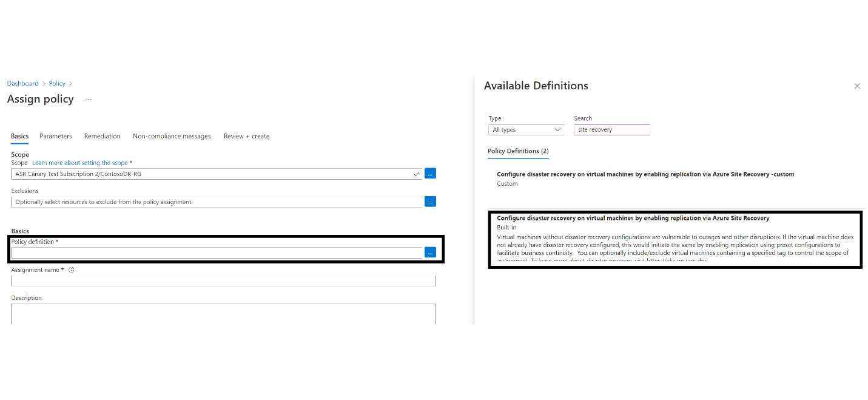
Task: Click the Scope validation checkmark icon
Action: click(x=416, y=174)
